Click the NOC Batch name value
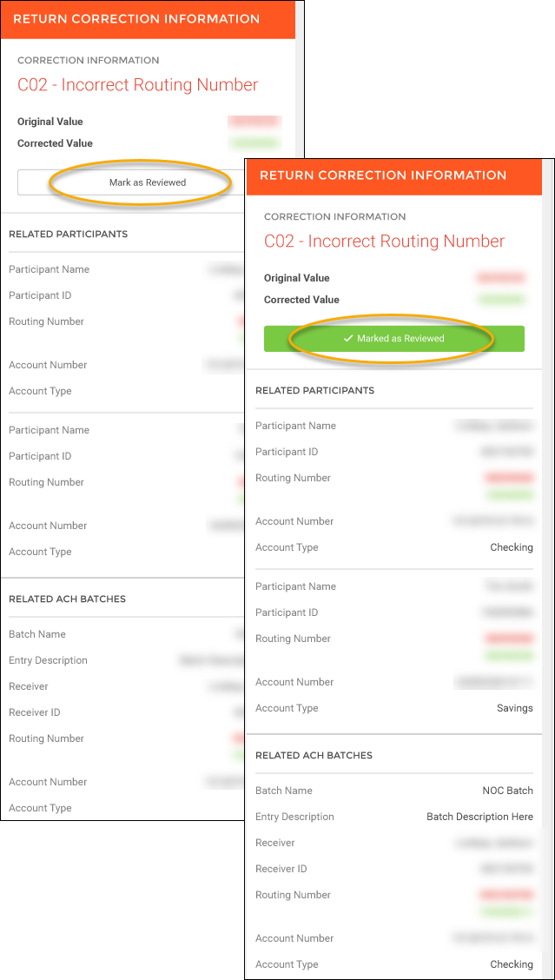 pyautogui.click(x=507, y=791)
